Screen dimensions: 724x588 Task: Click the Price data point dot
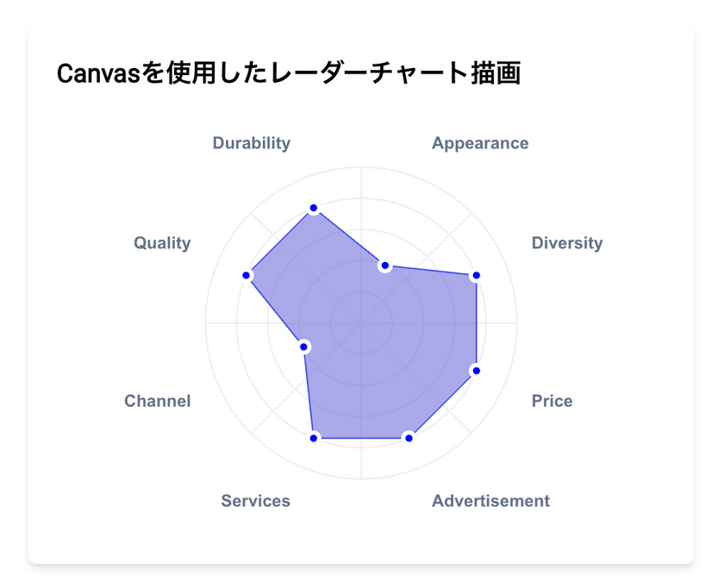pos(475,370)
